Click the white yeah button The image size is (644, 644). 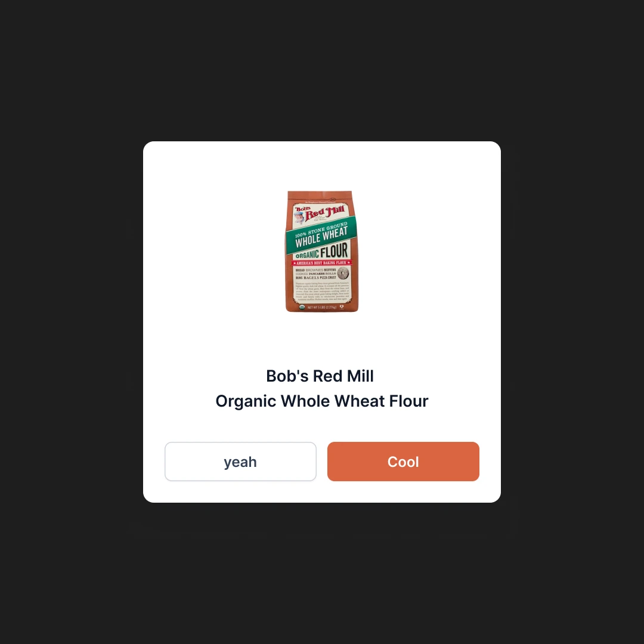240,461
